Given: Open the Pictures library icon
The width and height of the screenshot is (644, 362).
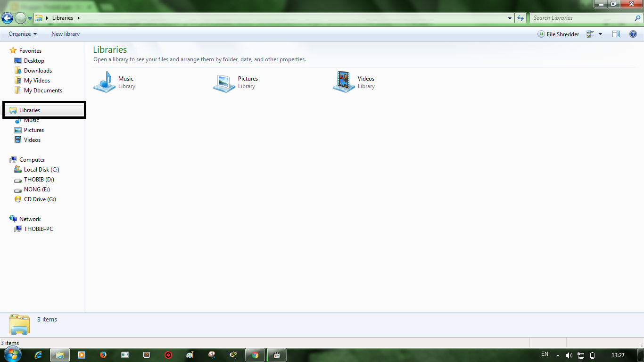Looking at the screenshot, I should pyautogui.click(x=224, y=82).
